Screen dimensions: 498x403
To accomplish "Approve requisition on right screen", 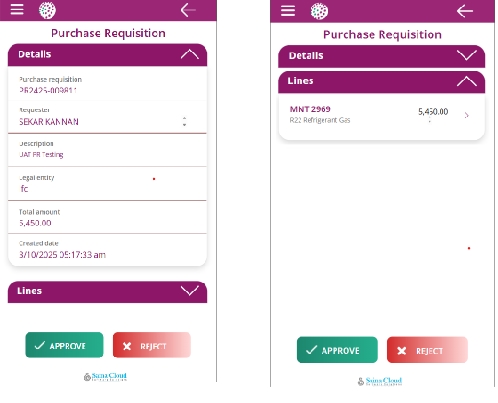I will (x=337, y=350).
